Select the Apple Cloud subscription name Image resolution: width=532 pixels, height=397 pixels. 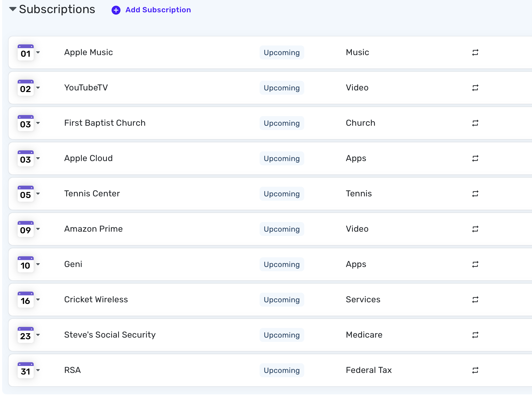tap(88, 158)
